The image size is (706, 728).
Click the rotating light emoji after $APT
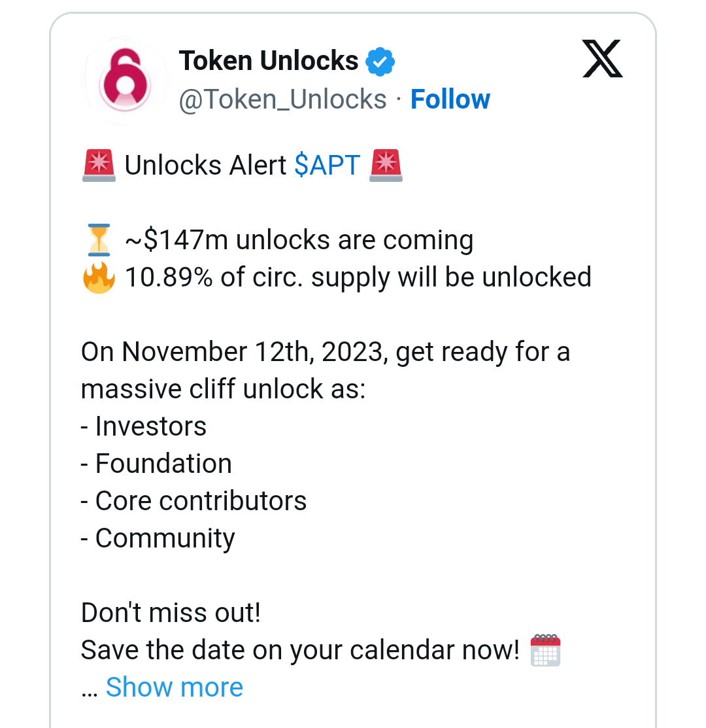pyautogui.click(x=387, y=165)
